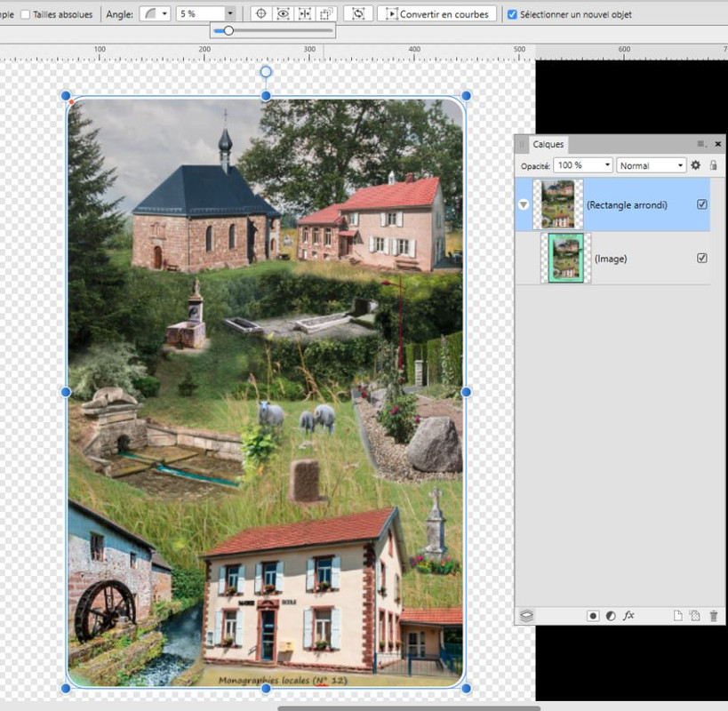Viewport: 728px width, 711px height.
Task: Click the red corner radius handle
Action: pos(71,101)
